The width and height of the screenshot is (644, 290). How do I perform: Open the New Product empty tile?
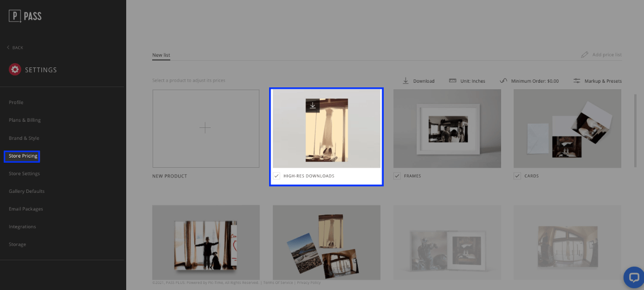tap(206, 129)
